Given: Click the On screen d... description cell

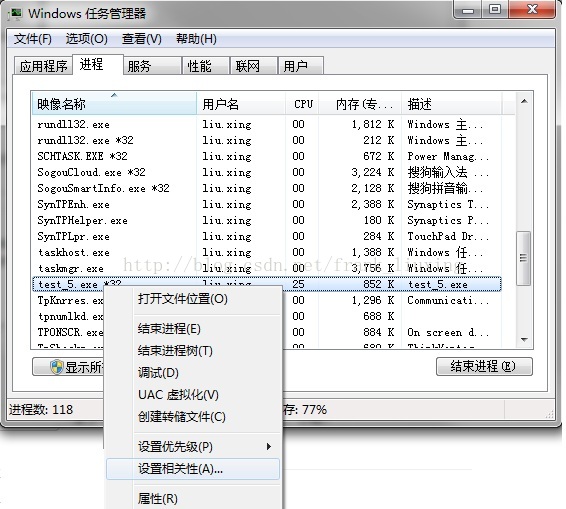Looking at the screenshot, I should click(x=448, y=332).
